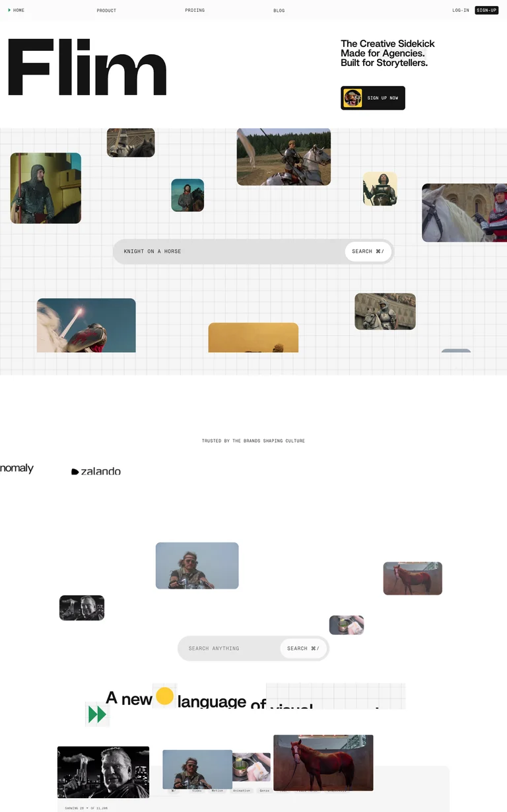Open the large red horse in stable image
This screenshot has height=812, width=507.
pyautogui.click(x=323, y=762)
